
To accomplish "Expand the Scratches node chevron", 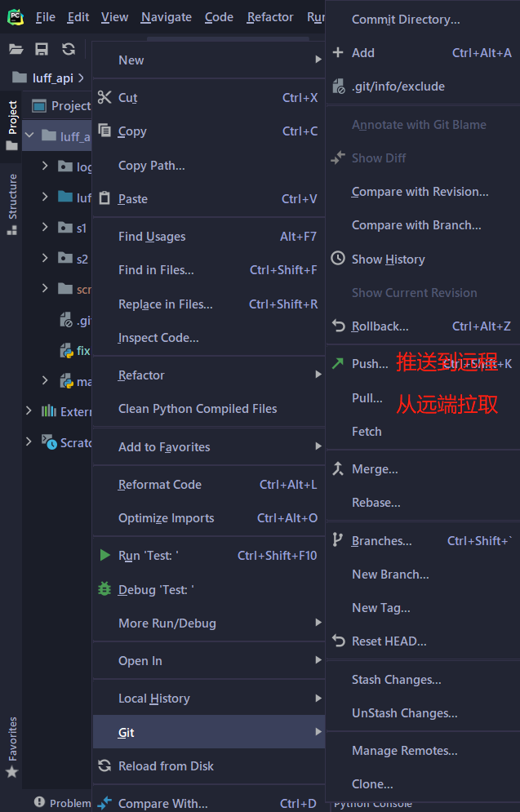I will [29, 441].
